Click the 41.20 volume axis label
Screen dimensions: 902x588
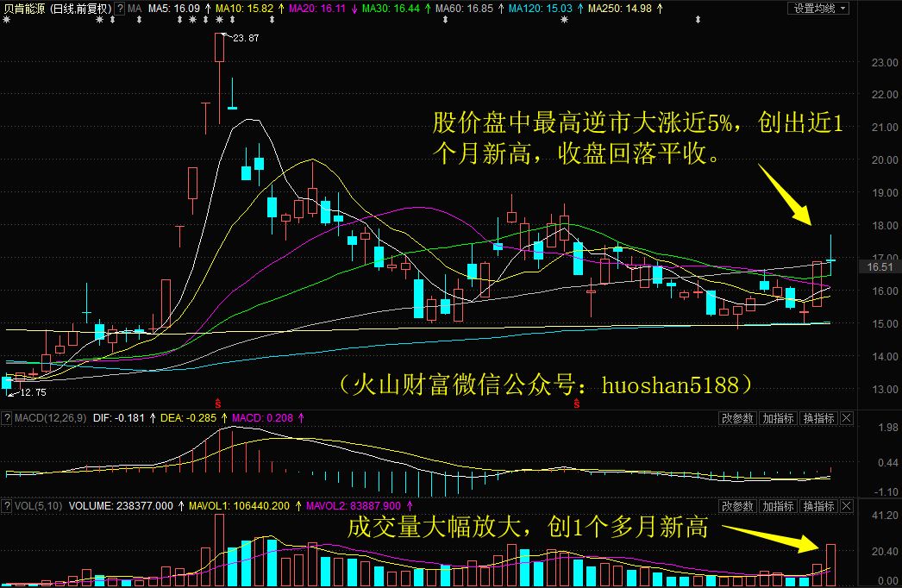885,515
